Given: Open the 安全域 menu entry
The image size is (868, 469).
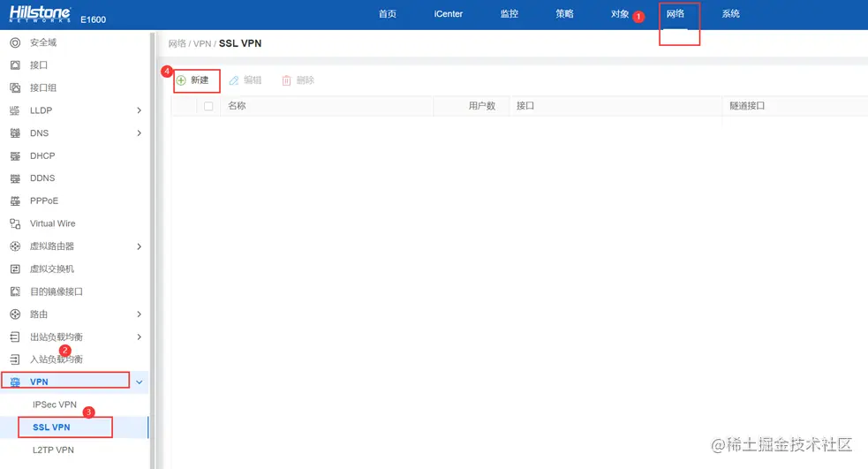Looking at the screenshot, I should coord(43,42).
